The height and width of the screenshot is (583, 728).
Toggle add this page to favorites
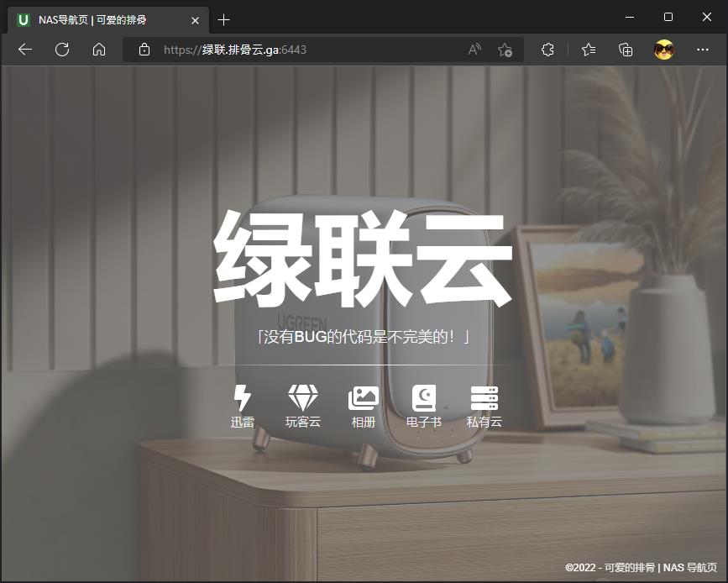505,50
